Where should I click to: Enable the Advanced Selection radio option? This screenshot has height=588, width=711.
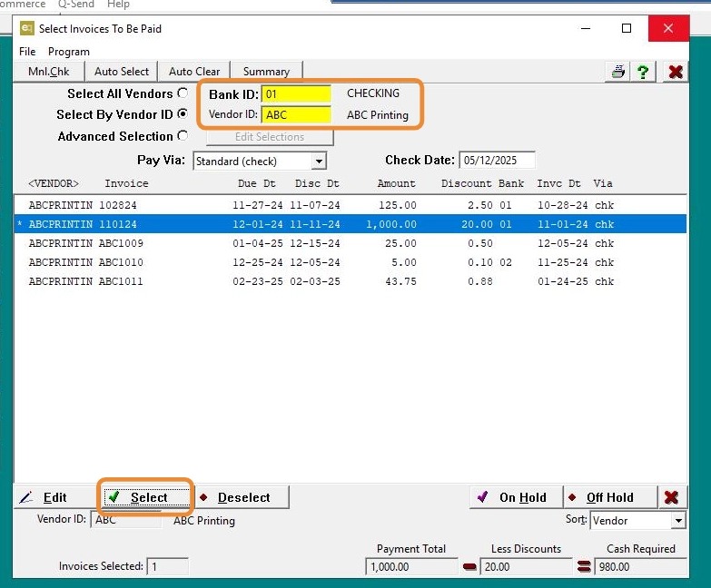coord(183,135)
